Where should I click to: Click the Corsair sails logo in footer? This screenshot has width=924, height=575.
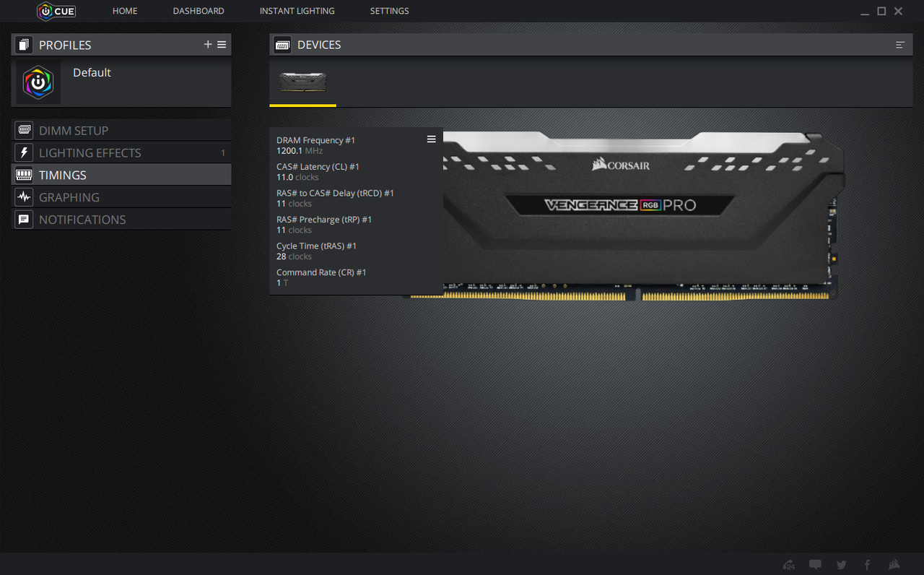click(894, 565)
